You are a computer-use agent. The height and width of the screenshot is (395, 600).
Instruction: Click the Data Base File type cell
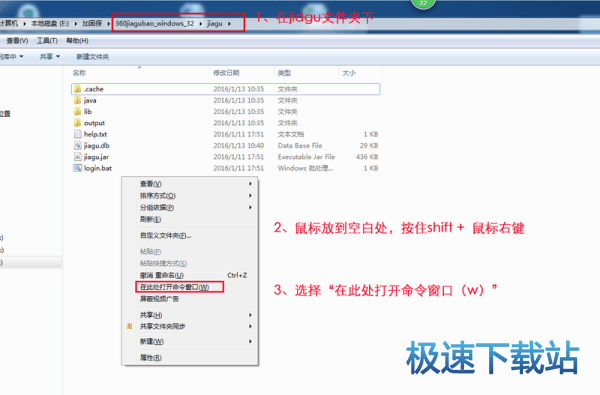[300, 145]
